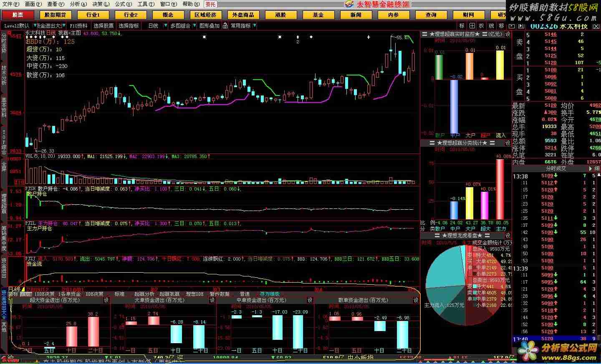Expand the 日线 period dropdown arrow
The image size is (601, 364).
tap(165, 25)
